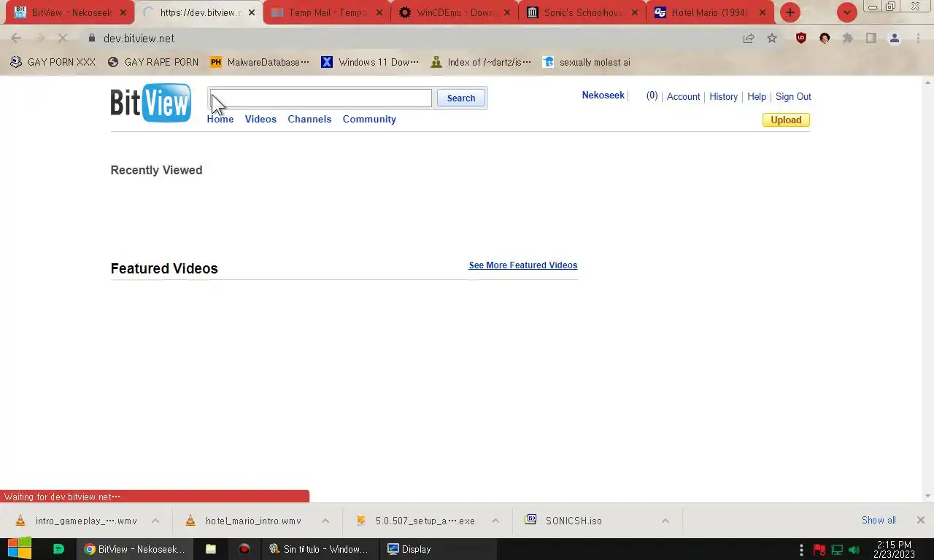
Task: Open the tab search dropdown arrow
Action: point(847,12)
